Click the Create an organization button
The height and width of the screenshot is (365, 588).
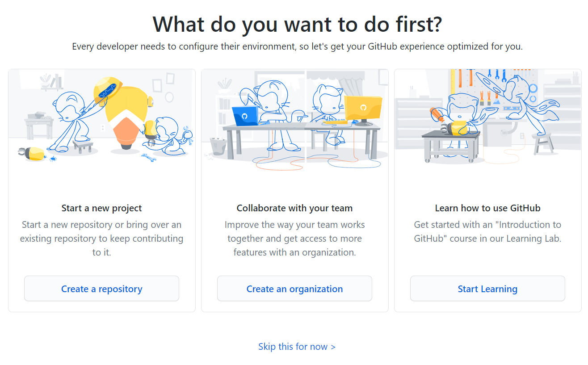294,289
